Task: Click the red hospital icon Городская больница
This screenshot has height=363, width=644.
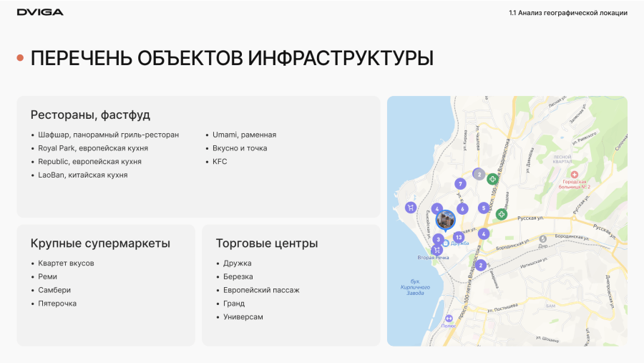Action: [574, 174]
